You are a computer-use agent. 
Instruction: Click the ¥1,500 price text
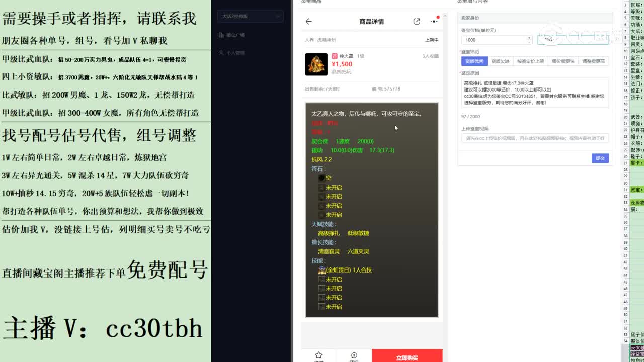(342, 64)
